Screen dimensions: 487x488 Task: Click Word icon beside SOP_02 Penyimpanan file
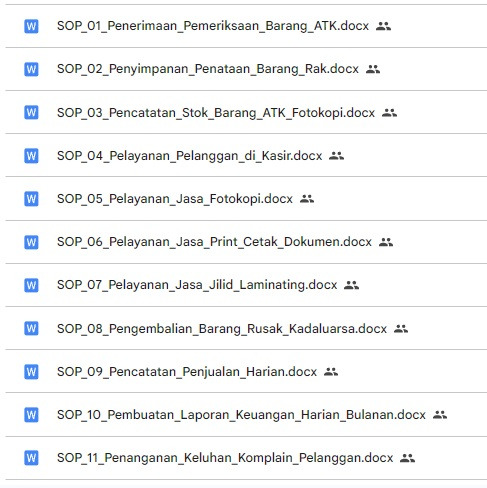[x=31, y=69]
